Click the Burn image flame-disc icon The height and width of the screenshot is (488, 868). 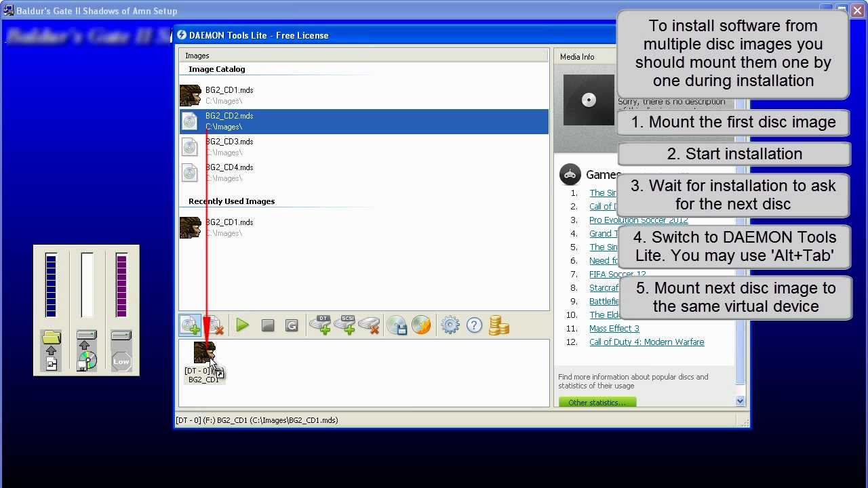[x=421, y=325]
